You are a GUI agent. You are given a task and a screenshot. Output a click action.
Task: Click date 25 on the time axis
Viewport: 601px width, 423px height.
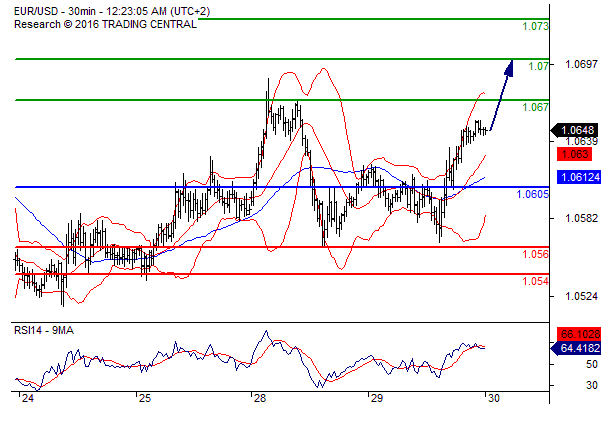(x=145, y=398)
